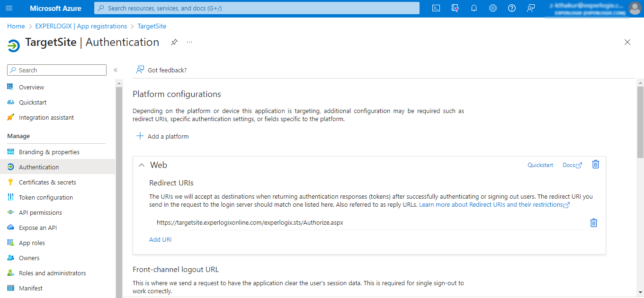This screenshot has width=644, height=298.
Task: Click the main content vertical scrollbar
Action: click(640, 122)
